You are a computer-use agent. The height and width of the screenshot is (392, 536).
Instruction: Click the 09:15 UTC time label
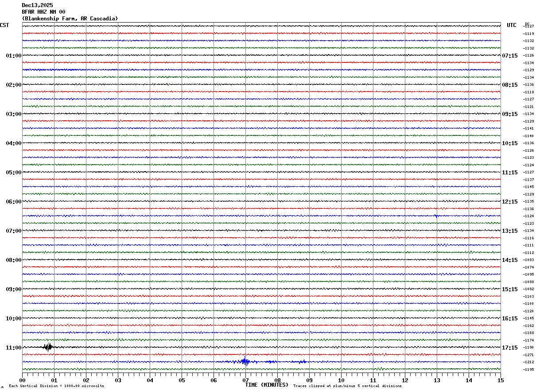(x=510, y=114)
